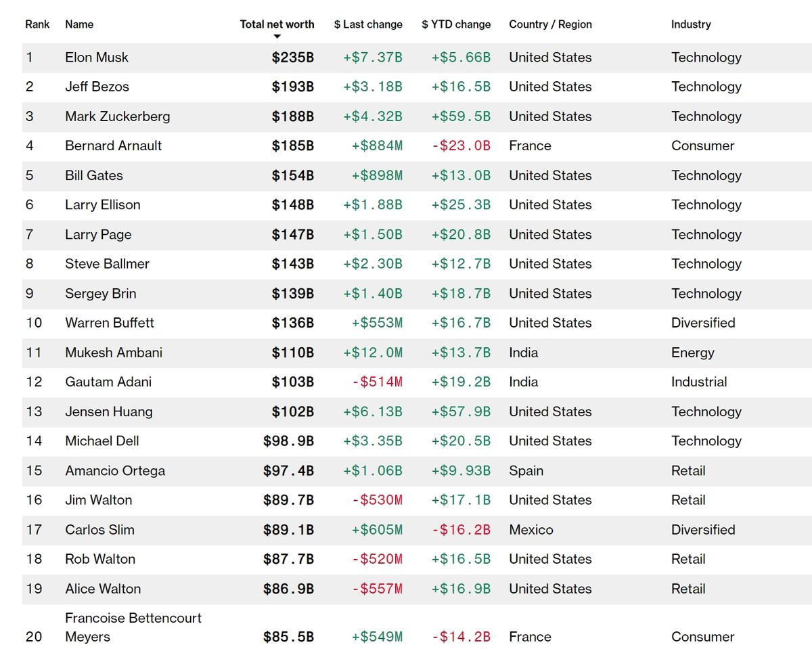Open Bernard Arnault's entry
The width and height of the screenshot is (812, 649).
(113, 146)
